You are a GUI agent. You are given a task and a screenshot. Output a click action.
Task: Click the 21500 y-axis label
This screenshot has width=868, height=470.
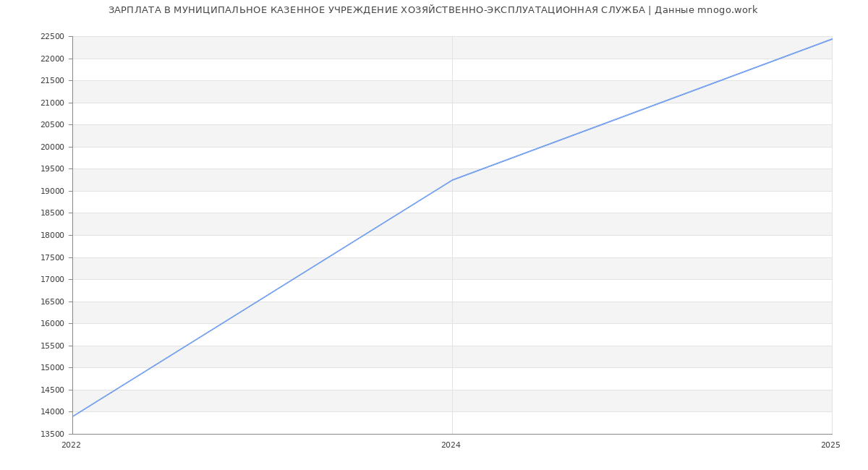pyautogui.click(x=52, y=81)
